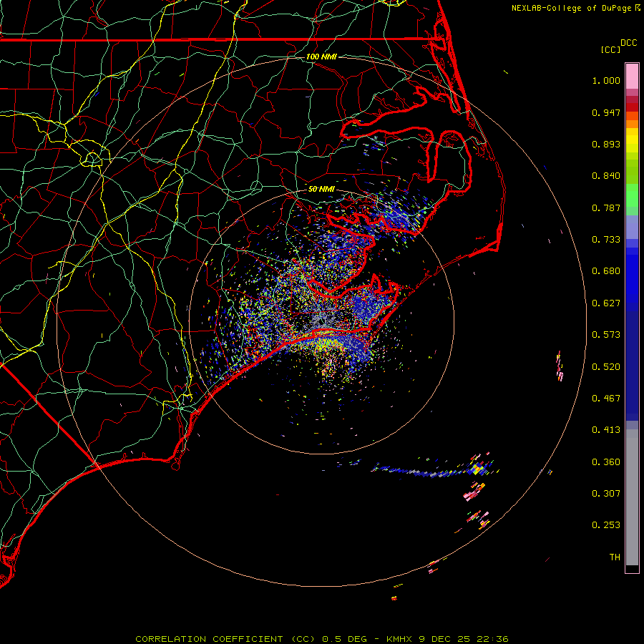Image resolution: width=644 pixels, height=644 pixels.
Task: Click the 0.573 color scale value
Action: tap(606, 335)
